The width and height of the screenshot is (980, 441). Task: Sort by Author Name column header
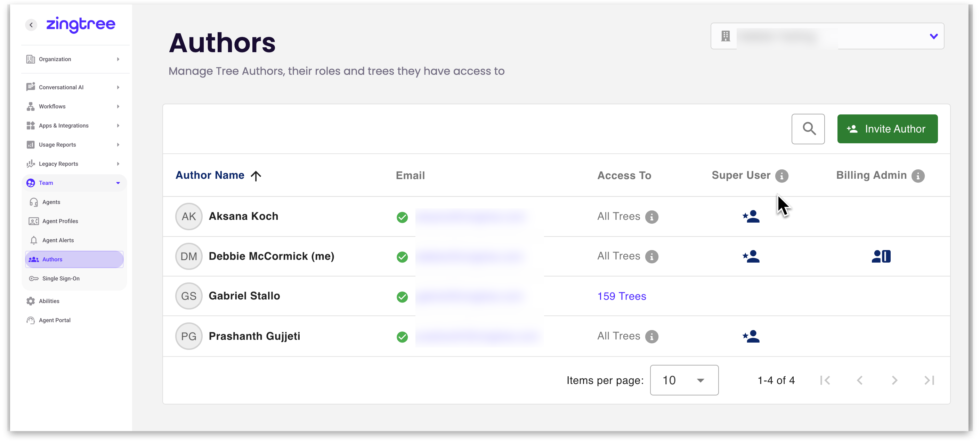(210, 175)
